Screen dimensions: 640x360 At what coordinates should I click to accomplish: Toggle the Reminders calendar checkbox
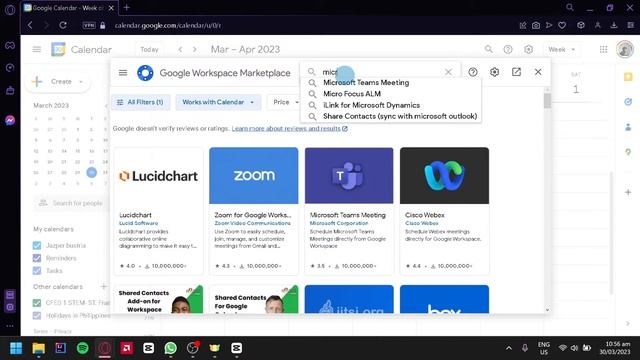[x=37, y=258]
